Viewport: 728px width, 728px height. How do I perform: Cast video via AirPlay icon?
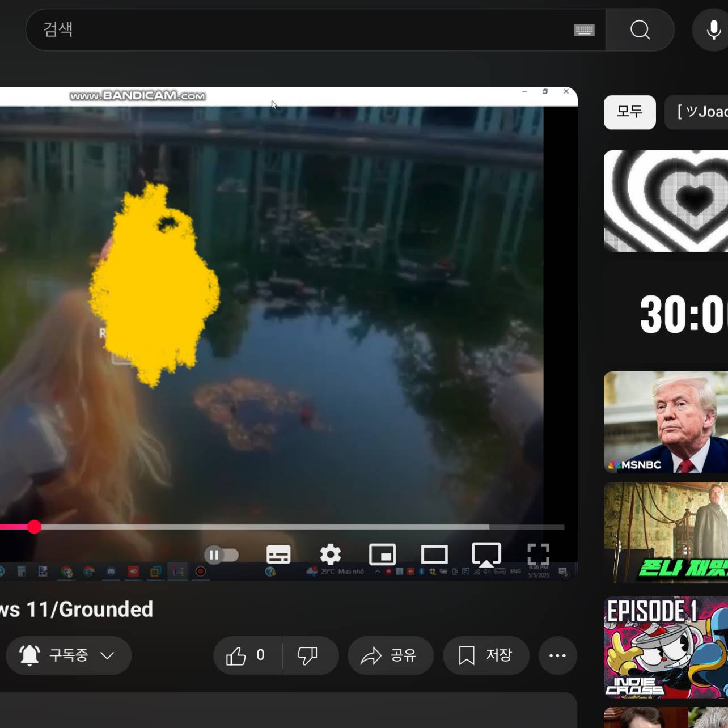(486, 555)
